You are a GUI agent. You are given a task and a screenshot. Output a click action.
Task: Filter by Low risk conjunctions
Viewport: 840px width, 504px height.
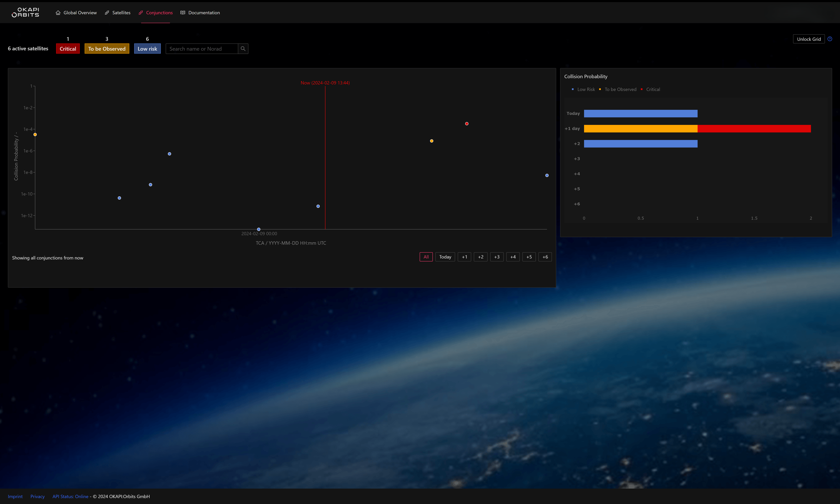coord(147,49)
